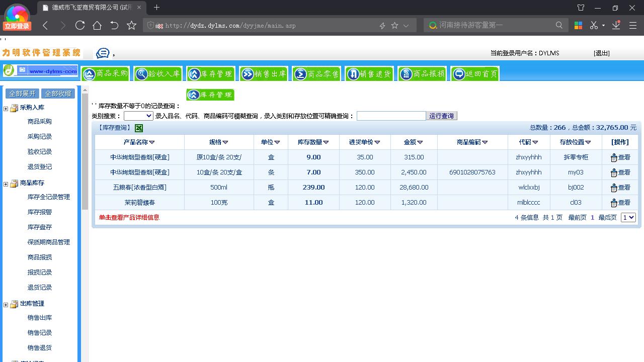644x362 pixels.
Task: Sort by the 规格 column header
Action: 219,142
